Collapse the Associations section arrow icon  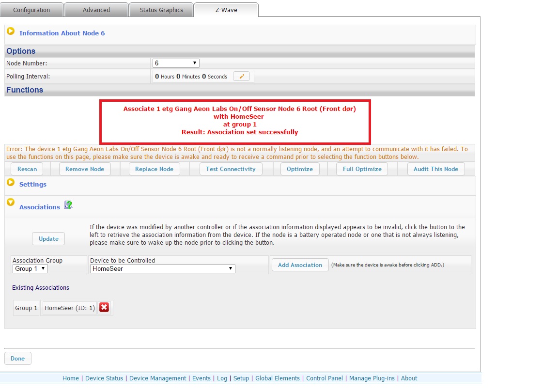[11, 202]
